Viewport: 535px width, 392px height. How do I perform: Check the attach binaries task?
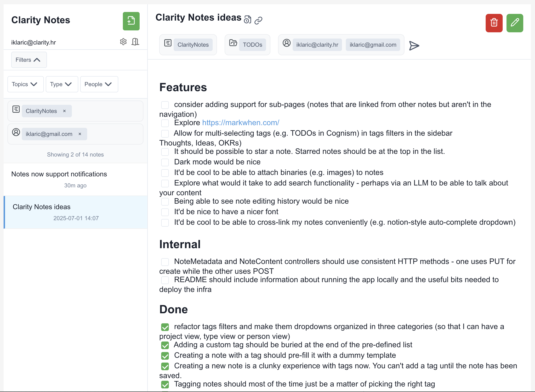click(x=165, y=173)
